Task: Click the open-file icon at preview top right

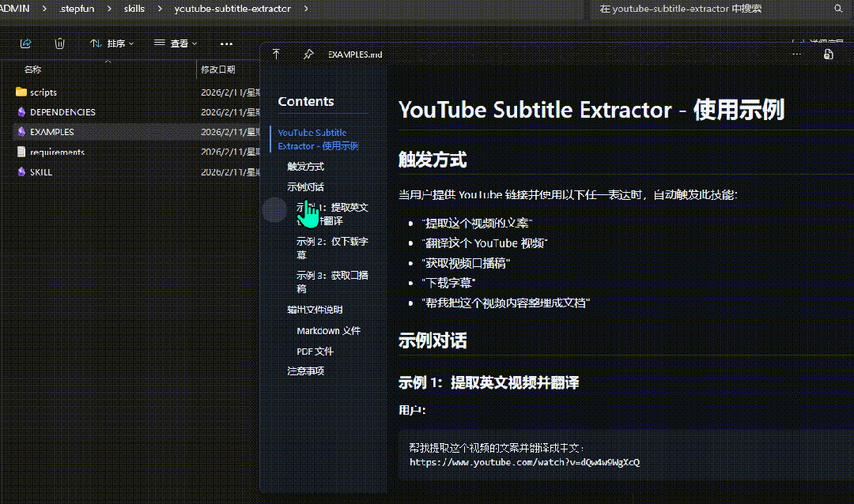Action: 828,55
